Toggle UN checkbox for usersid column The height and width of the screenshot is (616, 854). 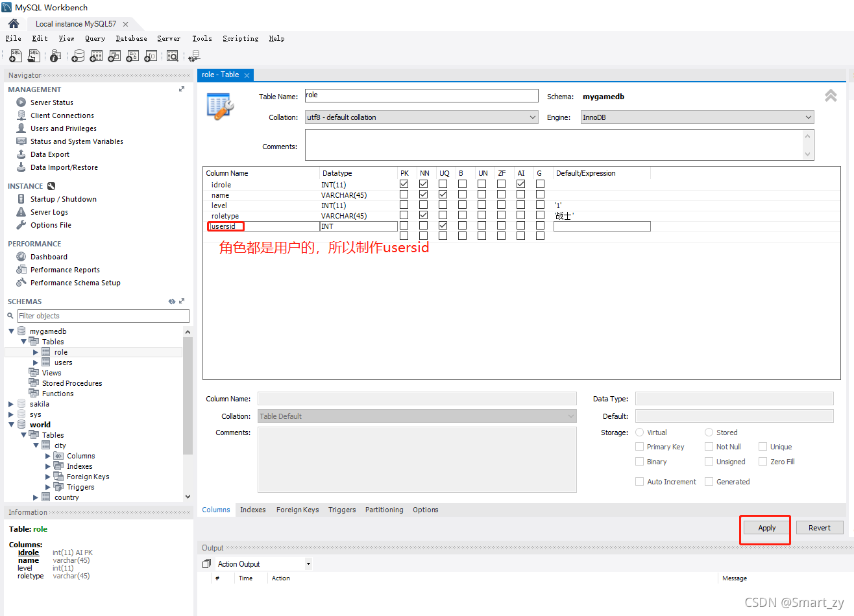coord(482,226)
